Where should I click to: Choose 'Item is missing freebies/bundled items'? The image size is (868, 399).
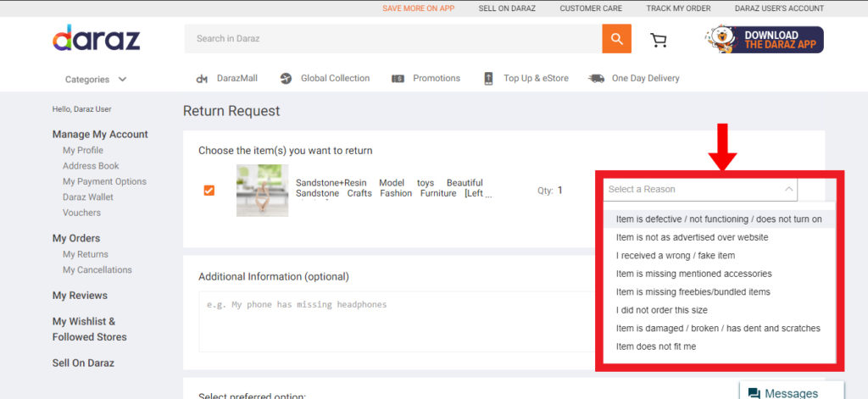[719, 292]
